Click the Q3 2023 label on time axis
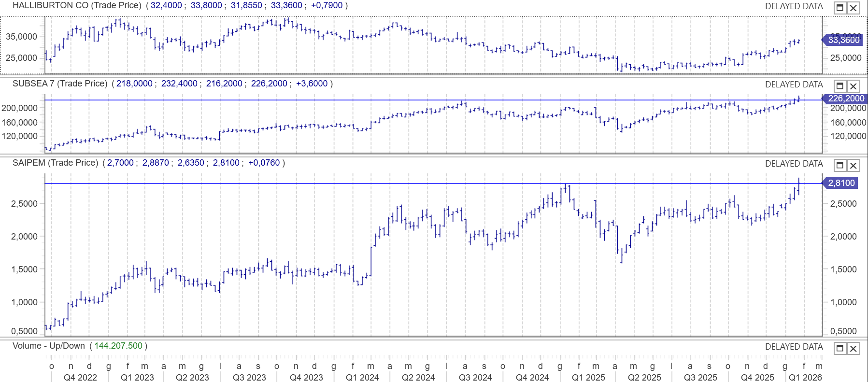The width and height of the screenshot is (868, 382). click(249, 377)
